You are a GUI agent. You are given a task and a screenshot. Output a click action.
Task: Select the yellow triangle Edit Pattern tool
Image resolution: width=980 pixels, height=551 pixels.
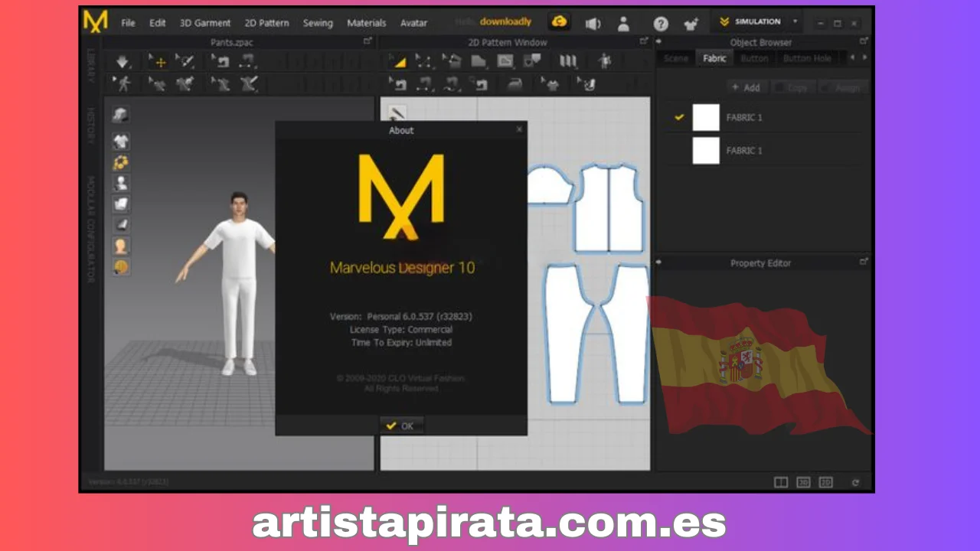(x=399, y=61)
